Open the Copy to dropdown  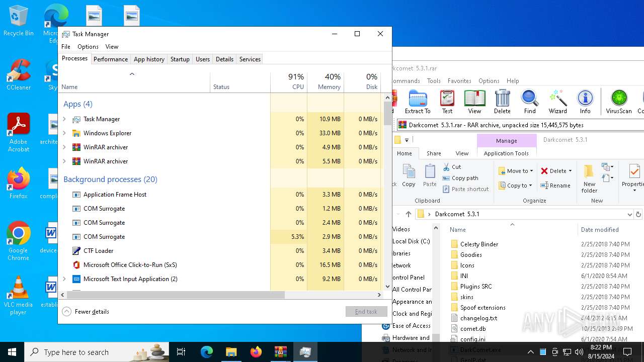tap(516, 186)
